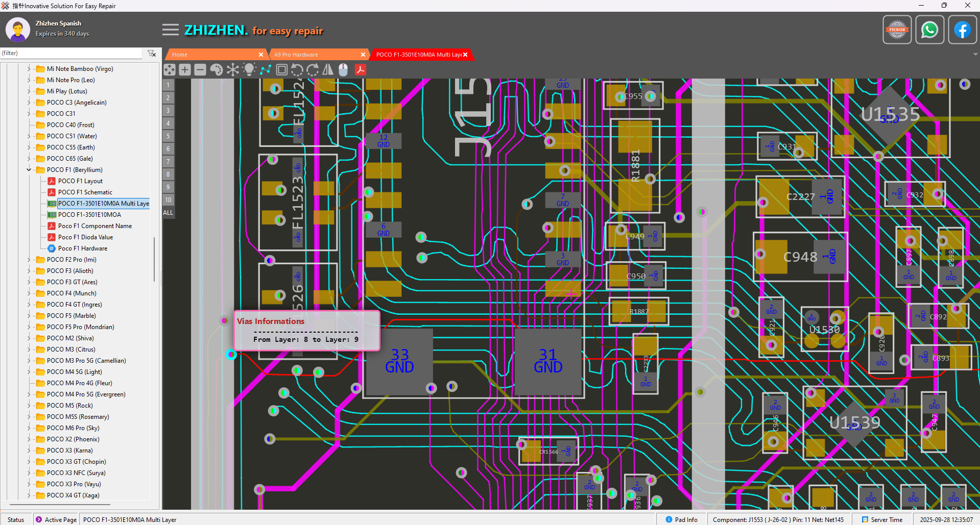Select POCO F1-3501E10M0A board file
980x525 pixels.
tap(89, 215)
